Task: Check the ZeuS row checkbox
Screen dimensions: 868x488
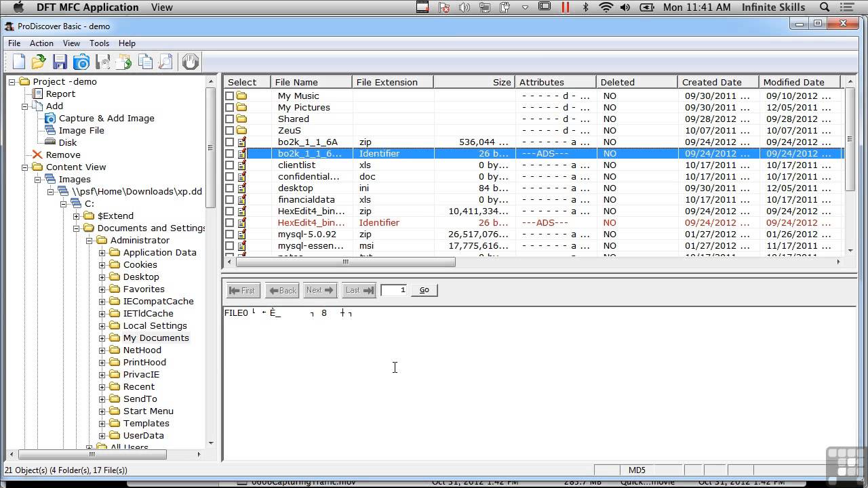Action: (x=230, y=130)
